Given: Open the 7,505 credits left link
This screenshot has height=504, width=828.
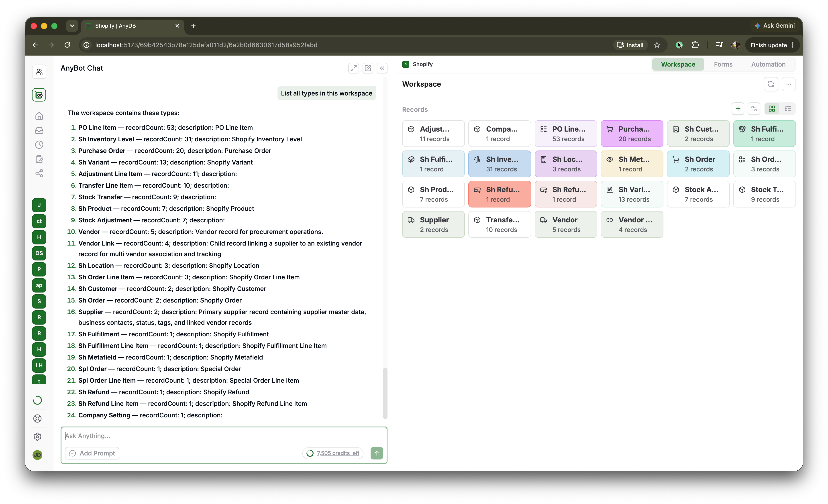Looking at the screenshot, I should coord(338,453).
